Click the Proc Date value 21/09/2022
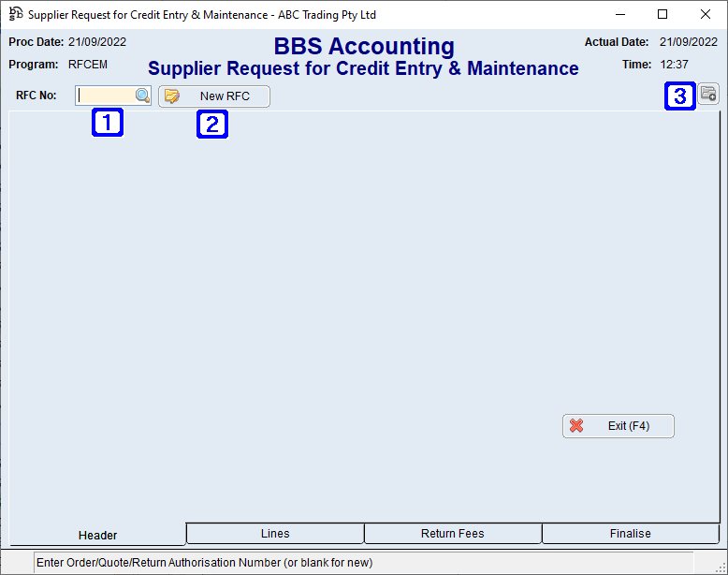The height and width of the screenshot is (575, 728). (97, 42)
